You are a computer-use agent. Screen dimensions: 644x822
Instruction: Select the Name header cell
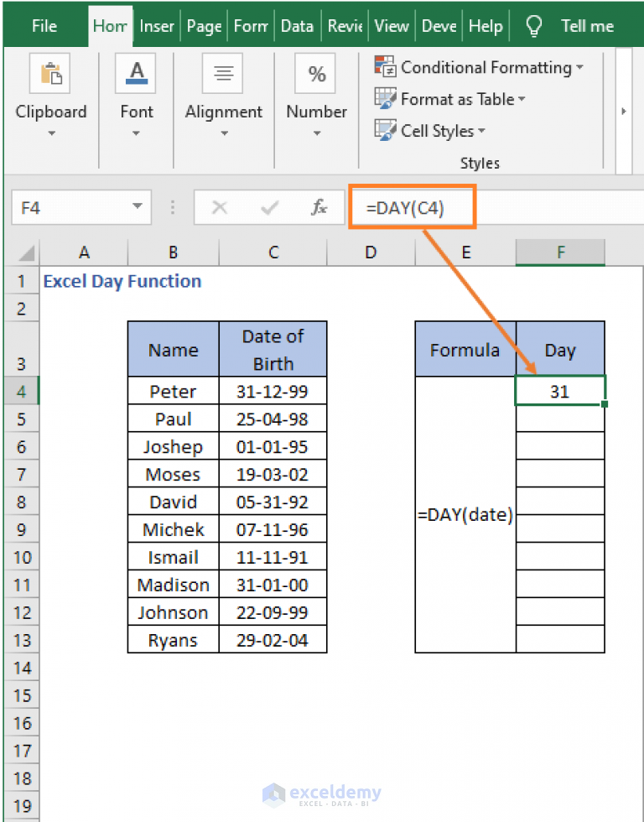pyautogui.click(x=173, y=349)
